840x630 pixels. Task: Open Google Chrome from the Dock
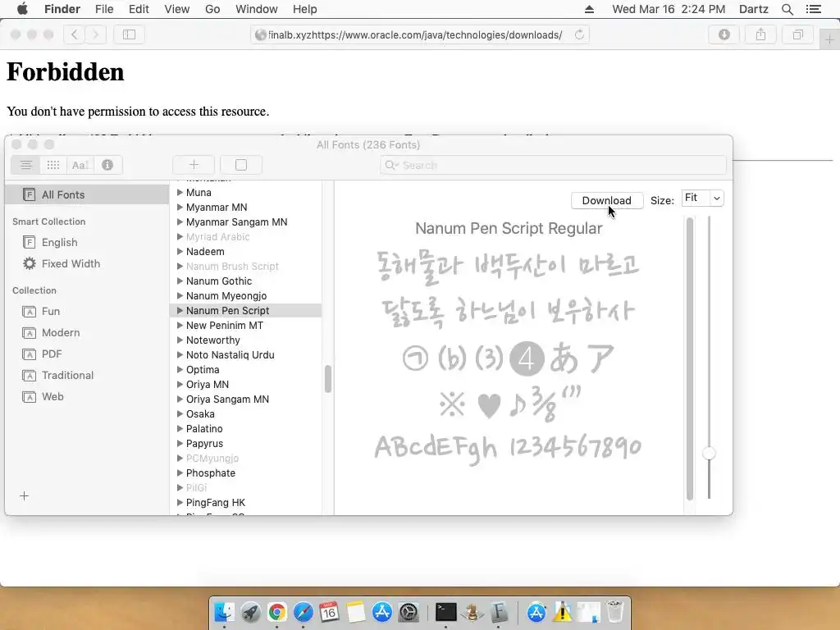pyautogui.click(x=277, y=612)
